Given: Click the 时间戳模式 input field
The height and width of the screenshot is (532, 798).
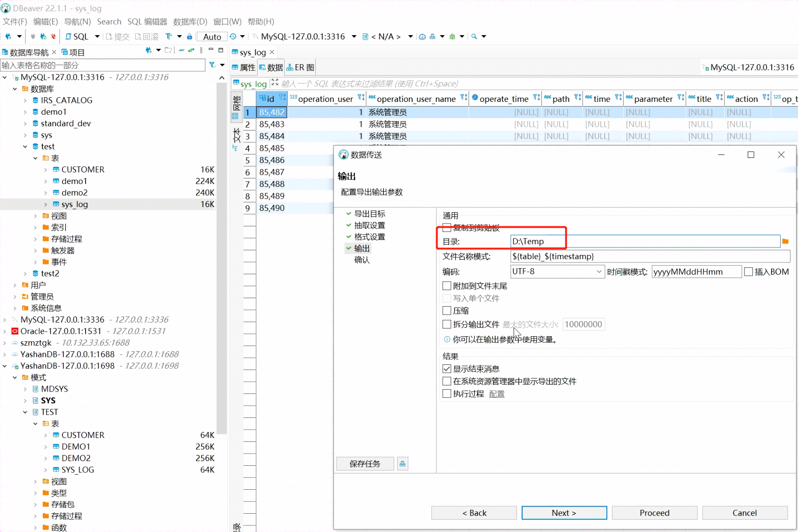Looking at the screenshot, I should 696,272.
